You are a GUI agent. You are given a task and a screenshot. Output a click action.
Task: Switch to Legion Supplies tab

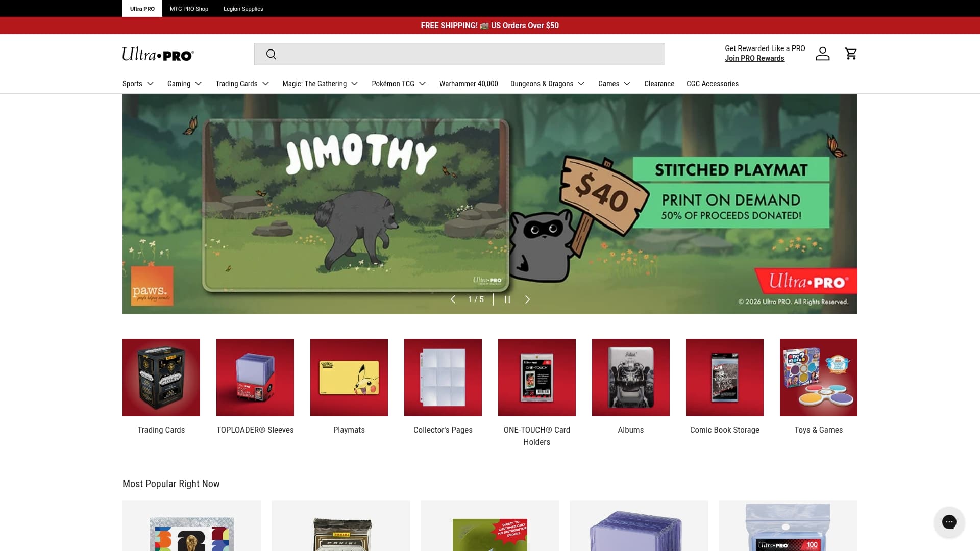pyautogui.click(x=243, y=9)
